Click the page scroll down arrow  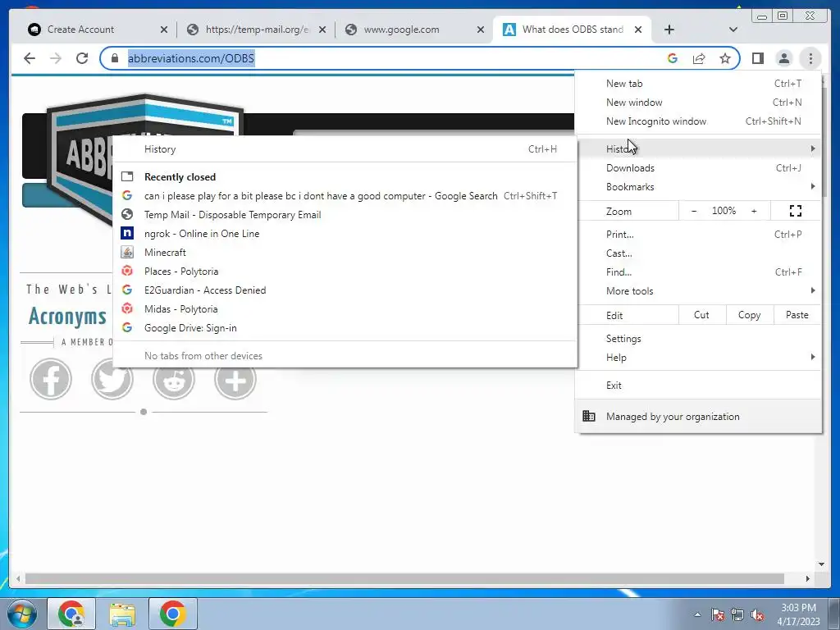pos(821,564)
